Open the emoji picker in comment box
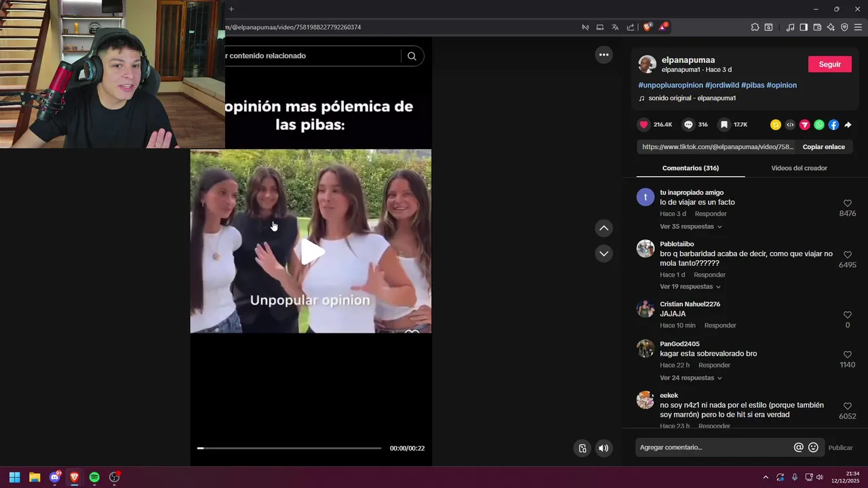Viewport: 868px width, 488px height. coord(813,447)
